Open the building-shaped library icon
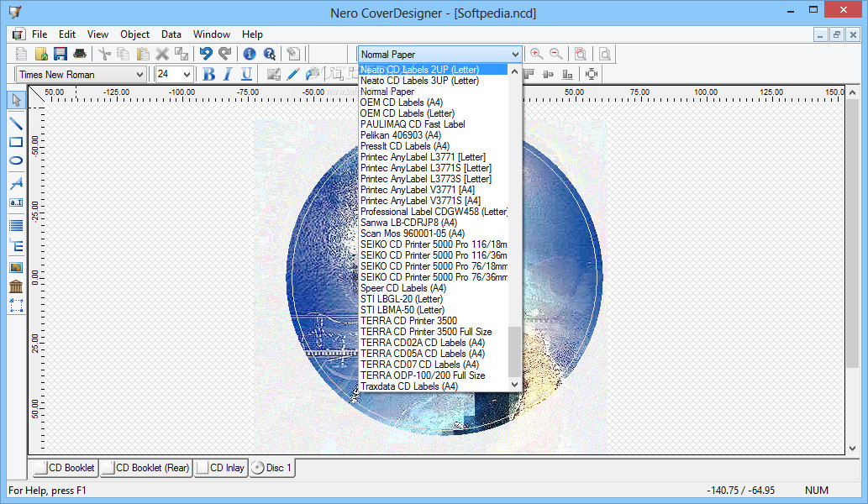The image size is (868, 504). [x=16, y=286]
